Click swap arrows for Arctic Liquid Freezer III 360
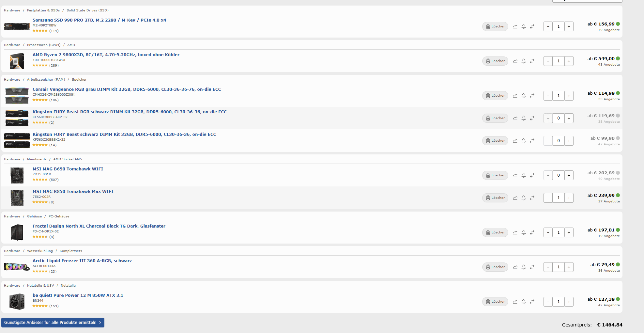This screenshot has height=333, width=644. click(532, 267)
